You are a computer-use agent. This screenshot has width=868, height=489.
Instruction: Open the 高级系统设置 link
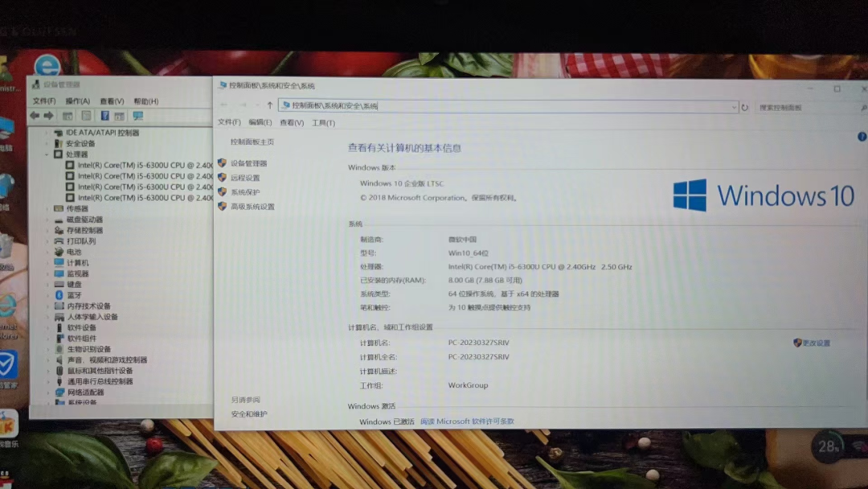pyautogui.click(x=252, y=207)
